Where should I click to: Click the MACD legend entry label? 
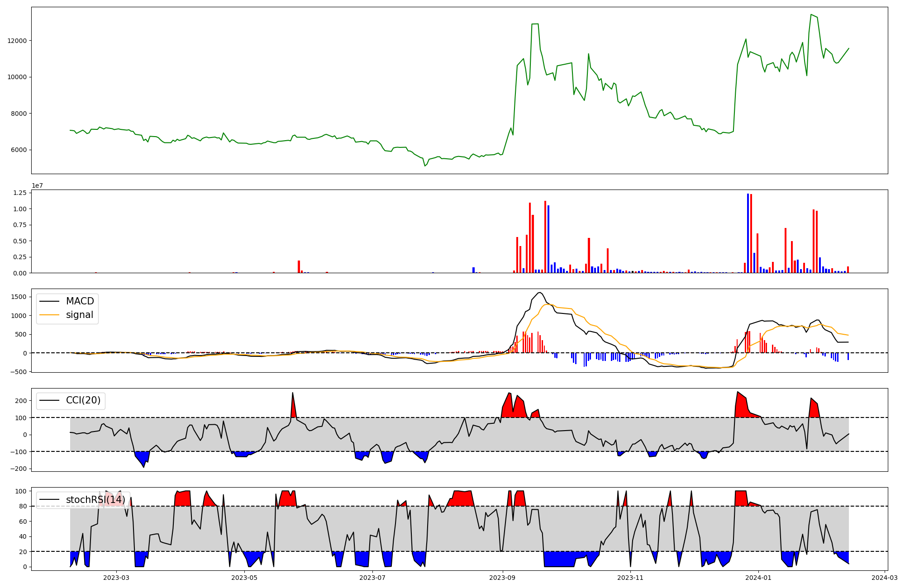(80, 301)
